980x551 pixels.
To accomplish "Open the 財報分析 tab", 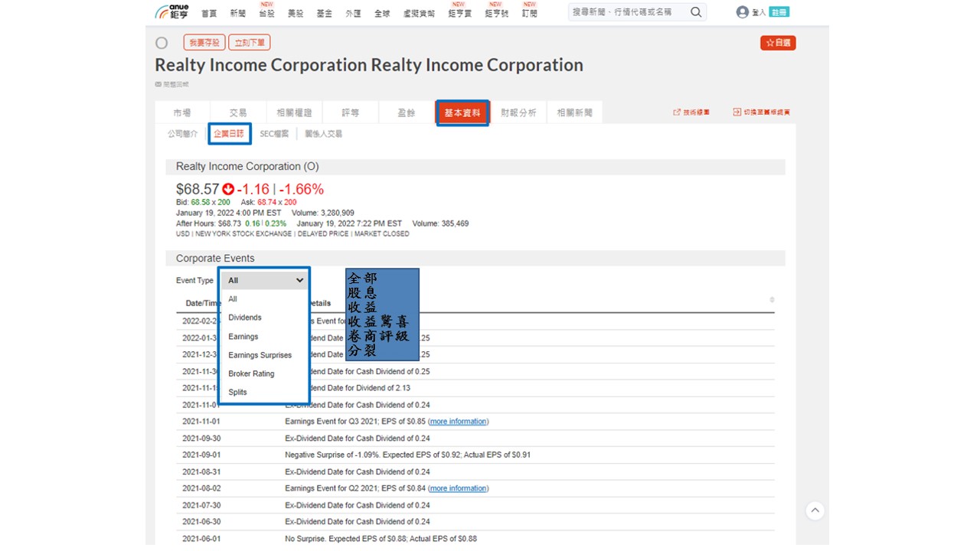I will pos(518,112).
